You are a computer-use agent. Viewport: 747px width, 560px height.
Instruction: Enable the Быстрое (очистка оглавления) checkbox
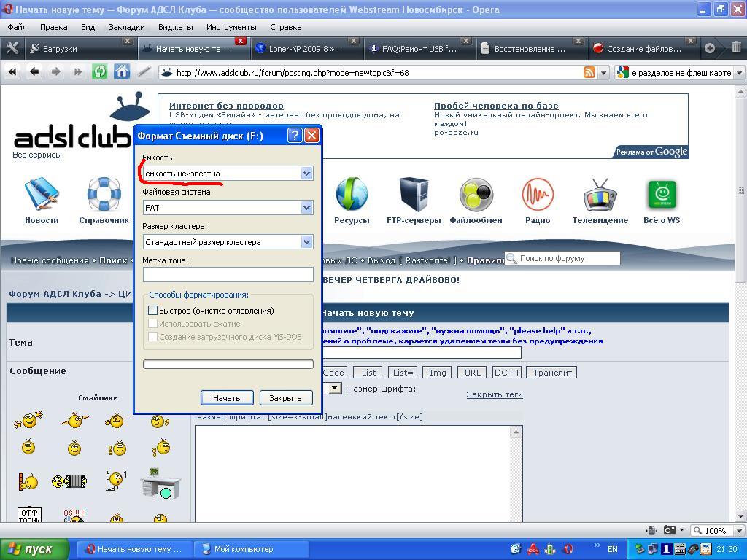pos(153,311)
